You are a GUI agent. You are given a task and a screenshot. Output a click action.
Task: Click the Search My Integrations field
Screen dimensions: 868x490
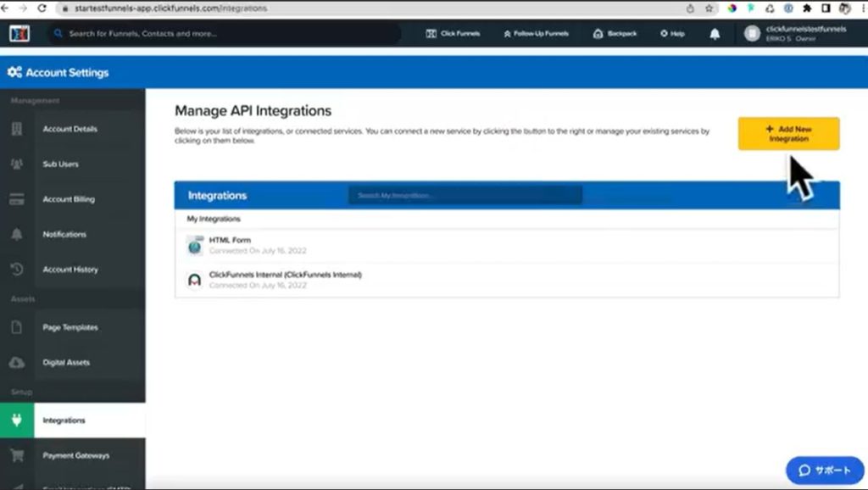tap(465, 196)
